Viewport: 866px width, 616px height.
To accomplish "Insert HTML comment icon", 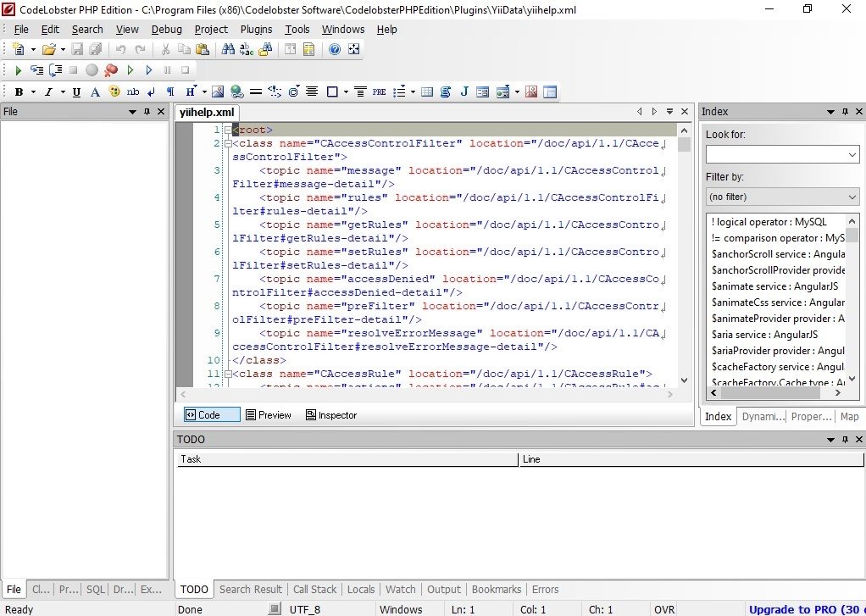I will pyautogui.click(x=275, y=92).
